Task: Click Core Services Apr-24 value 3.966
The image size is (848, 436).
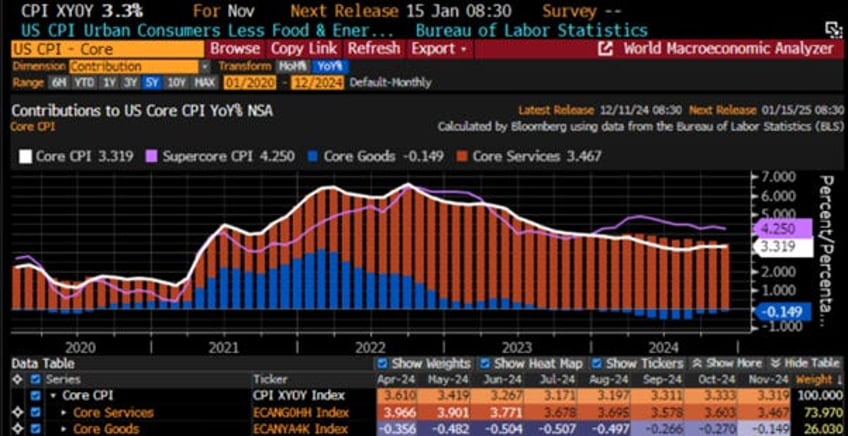Action: click(x=396, y=413)
